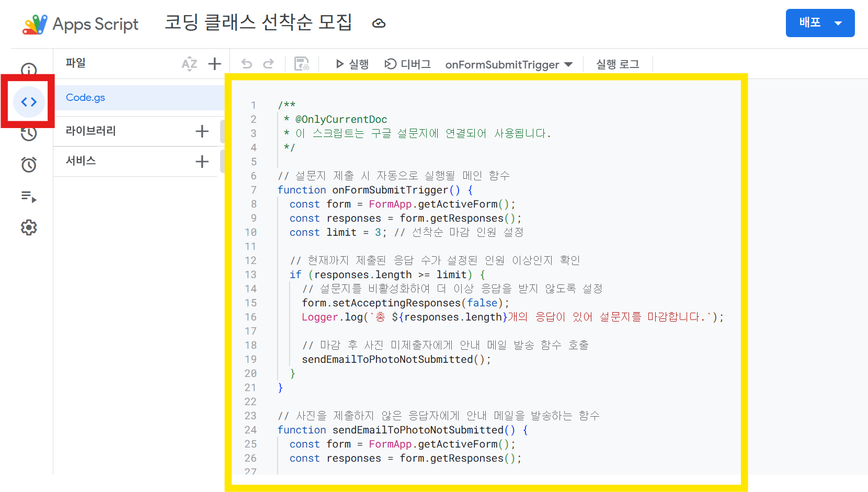This screenshot has height=492, width=868.
Task: Select the Code.gs file
Action: (x=139, y=98)
